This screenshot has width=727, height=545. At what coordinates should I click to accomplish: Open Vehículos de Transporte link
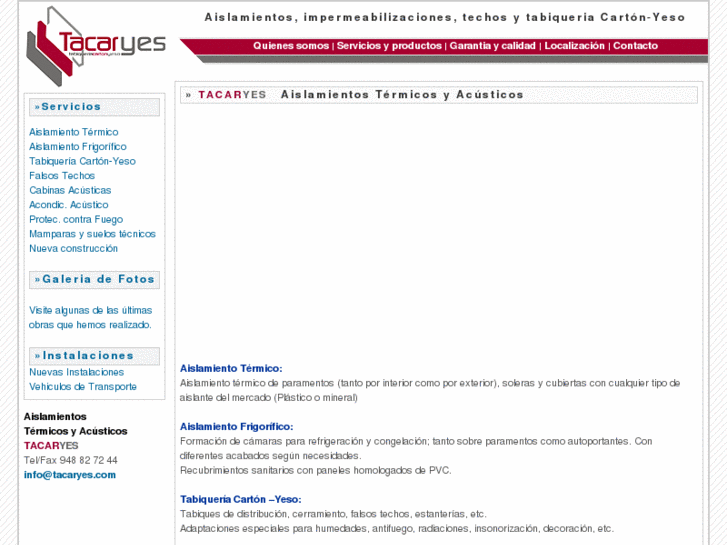[83, 387]
